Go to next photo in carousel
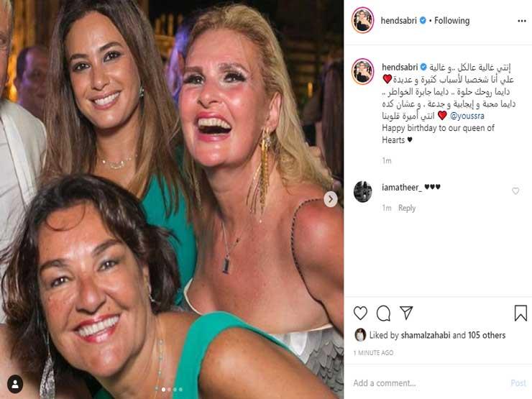532x399 pixels. pyautogui.click(x=331, y=199)
